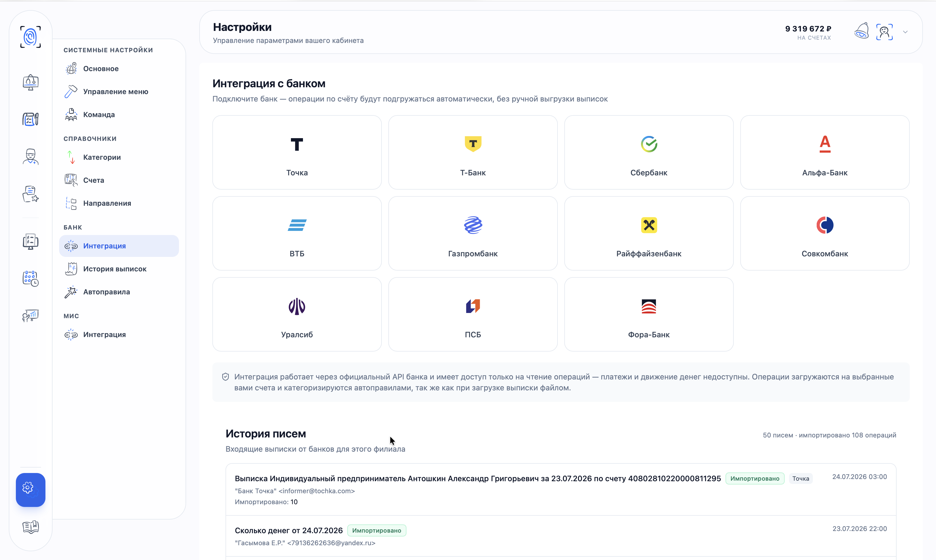Screen dimensions: 936x560
Task: Pick the Альфа-Банк integration card
Action: pyautogui.click(x=825, y=152)
